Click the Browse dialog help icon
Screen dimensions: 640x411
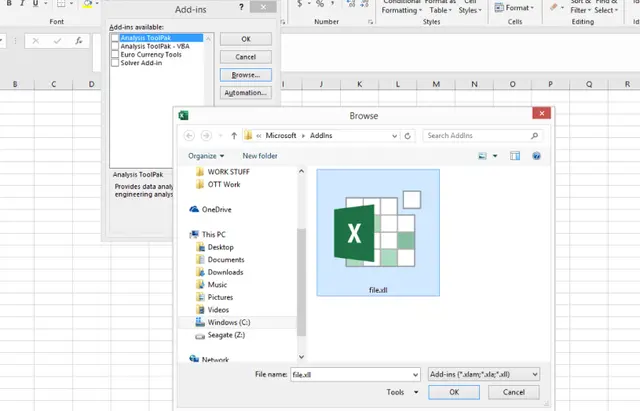(x=536, y=156)
